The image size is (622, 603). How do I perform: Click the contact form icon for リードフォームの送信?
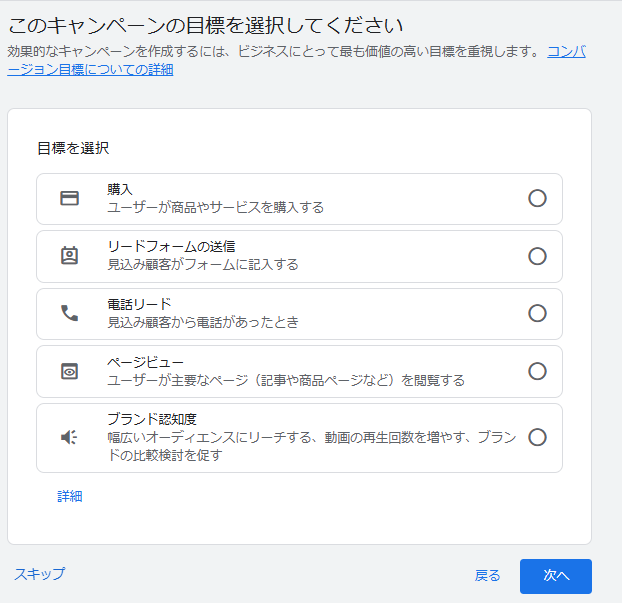[69, 255]
